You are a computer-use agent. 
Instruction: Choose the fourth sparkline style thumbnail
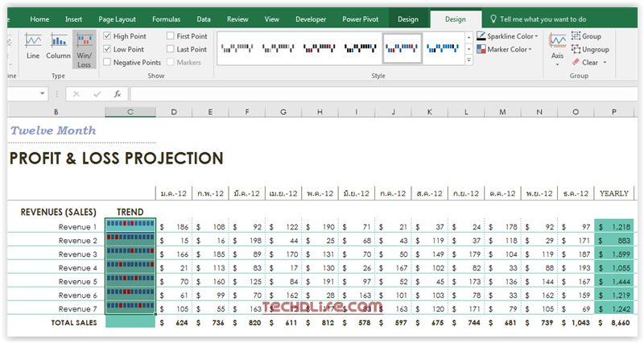pyautogui.click(x=361, y=48)
